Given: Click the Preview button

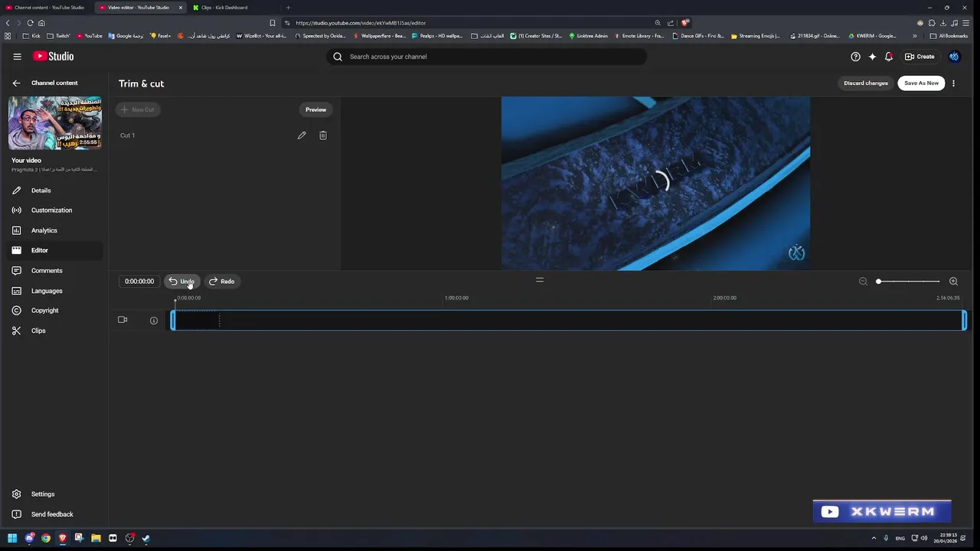Looking at the screenshot, I should point(316,109).
